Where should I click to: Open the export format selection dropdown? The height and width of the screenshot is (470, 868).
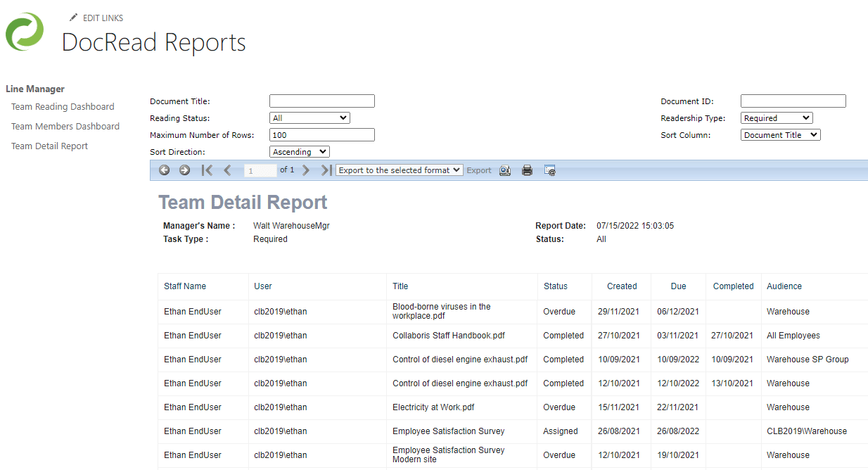(x=399, y=170)
